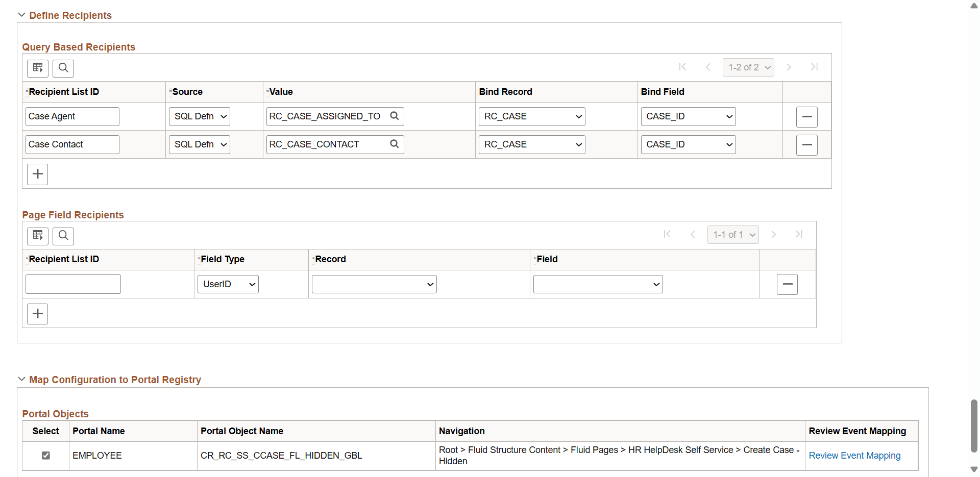Go to next page in Query Based Recipients grid
This screenshot has width=980, height=477.
point(789,67)
